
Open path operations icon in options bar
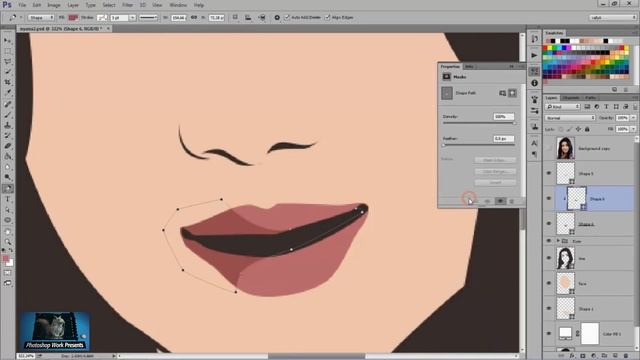tap(235, 18)
